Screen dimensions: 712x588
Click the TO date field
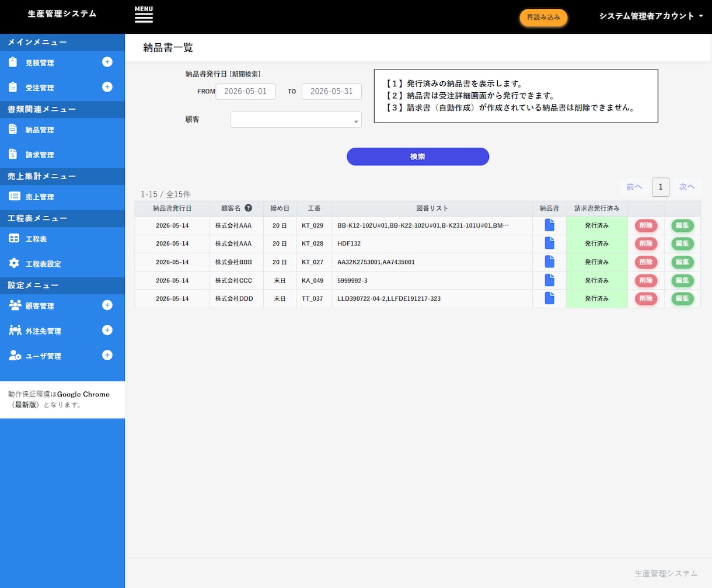coord(331,91)
